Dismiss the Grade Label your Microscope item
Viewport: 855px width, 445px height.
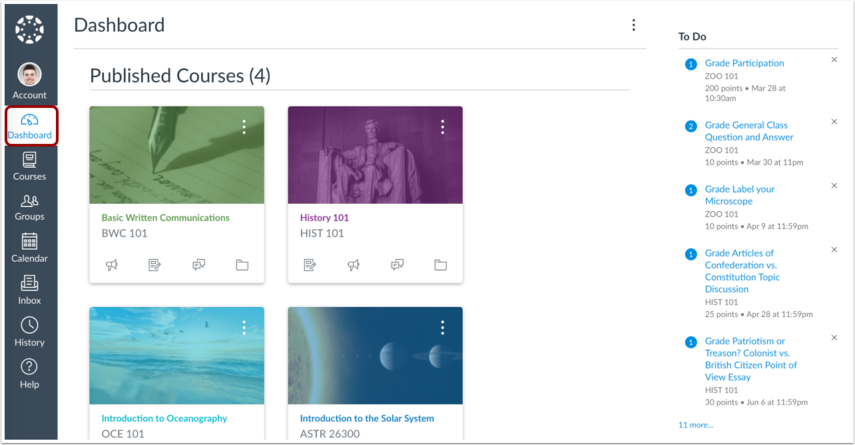click(834, 186)
